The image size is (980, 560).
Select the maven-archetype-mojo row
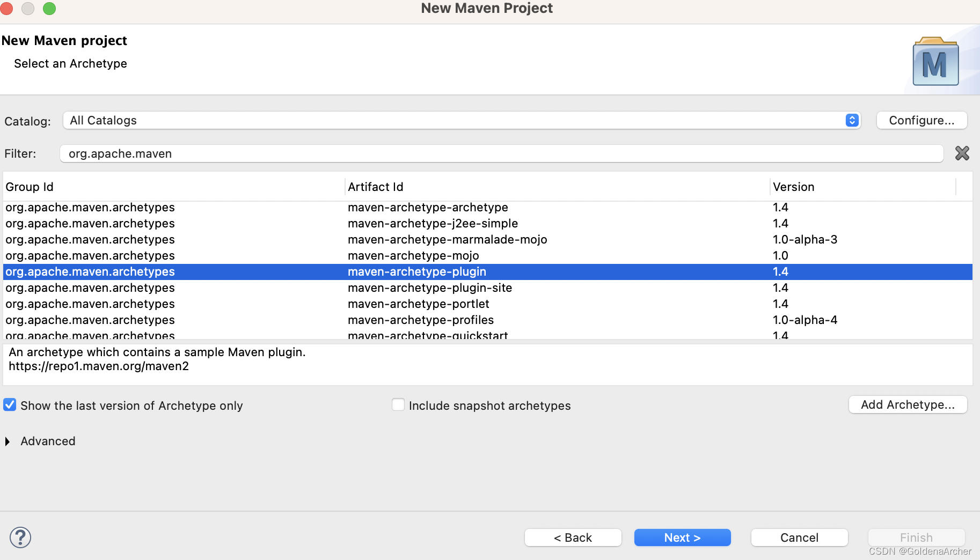pos(488,256)
